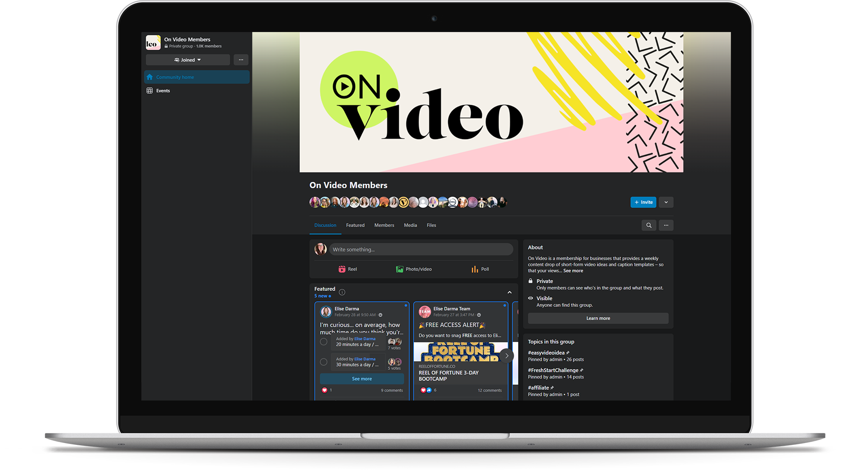Open the #FreshStartChallenge topic
Screen dimensions: 868x470
tap(553, 370)
